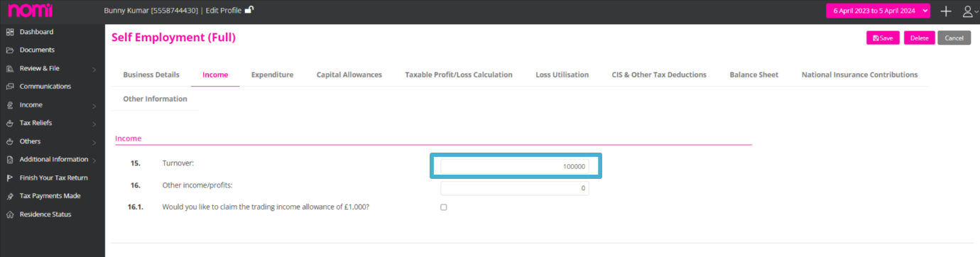Switch to the Expenditure tab

(272, 75)
